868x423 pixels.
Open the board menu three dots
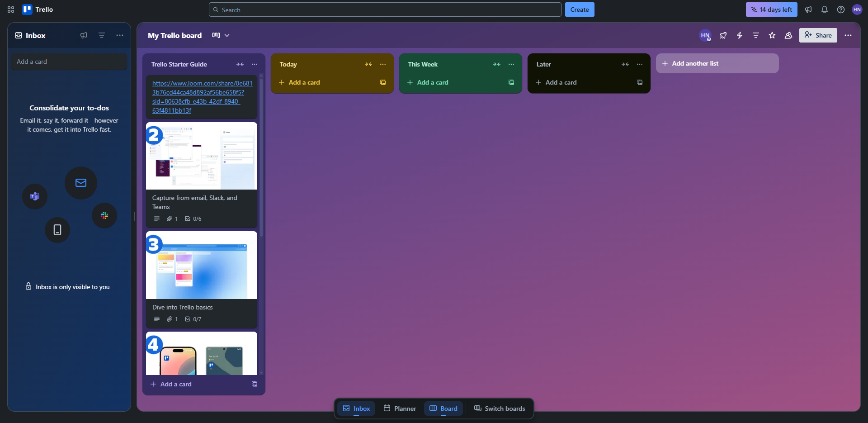click(848, 35)
